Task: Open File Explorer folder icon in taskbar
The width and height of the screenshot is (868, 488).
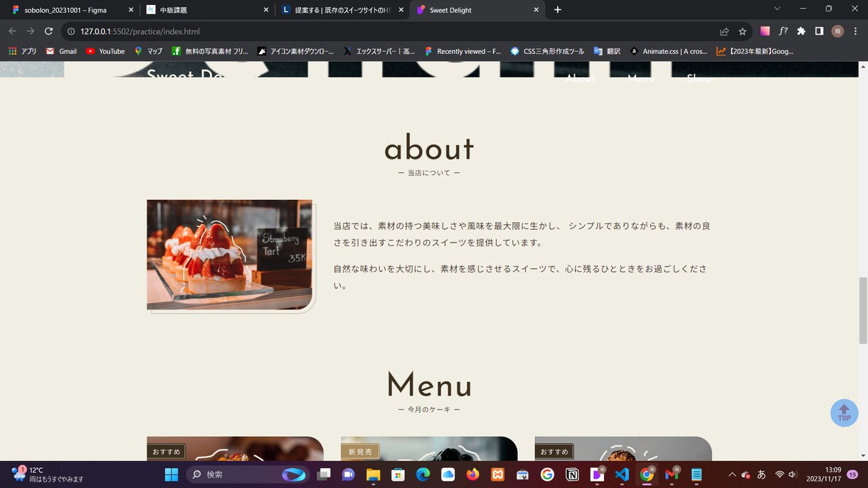Action: (373, 474)
